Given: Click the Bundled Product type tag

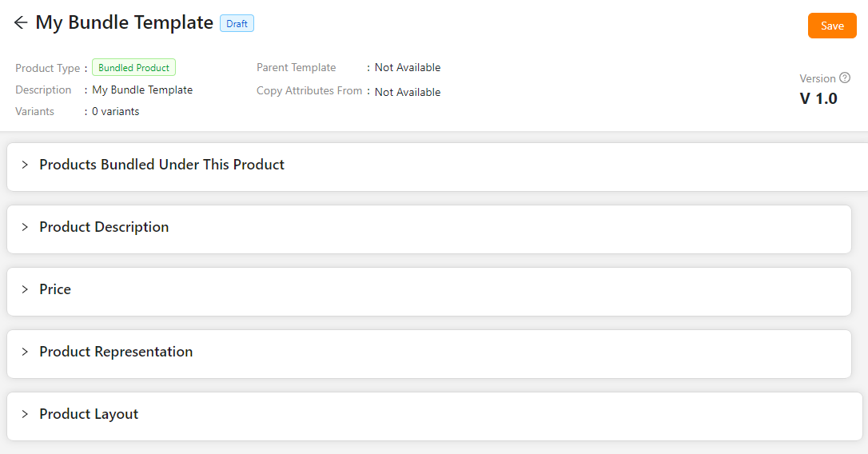Looking at the screenshot, I should tap(133, 68).
